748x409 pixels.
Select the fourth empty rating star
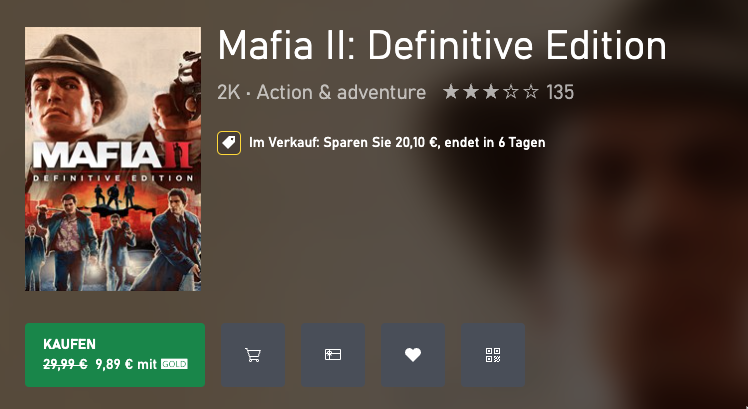[511, 92]
